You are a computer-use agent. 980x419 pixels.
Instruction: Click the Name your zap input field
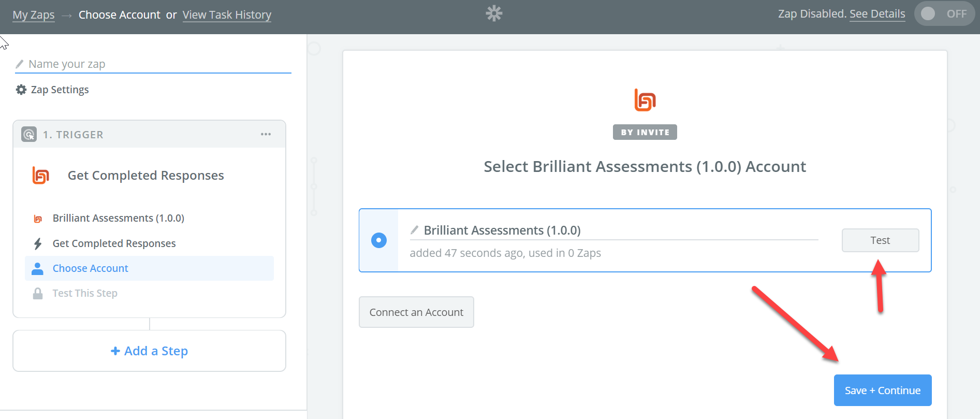coord(155,64)
